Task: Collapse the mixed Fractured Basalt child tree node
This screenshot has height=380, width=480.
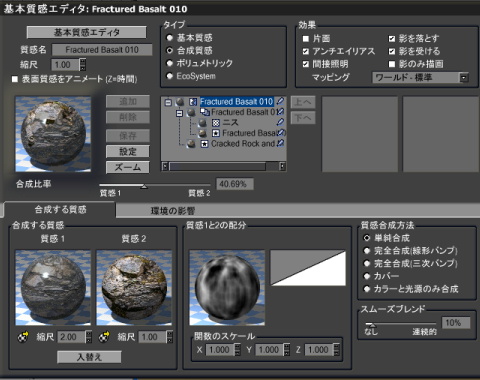Action: tap(179, 113)
